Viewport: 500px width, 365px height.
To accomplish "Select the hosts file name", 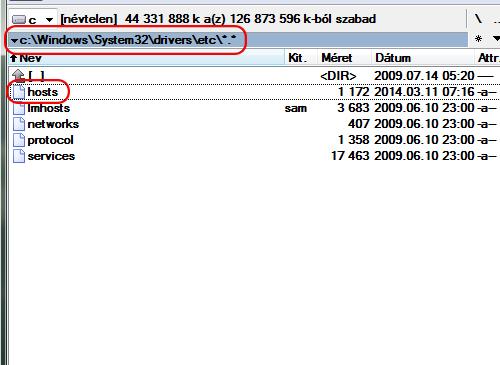I will click(43, 92).
